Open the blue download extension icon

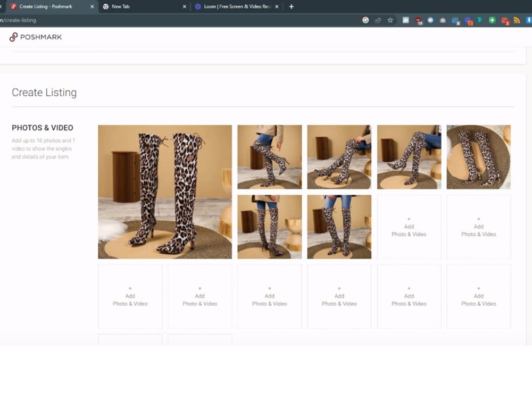click(x=529, y=20)
